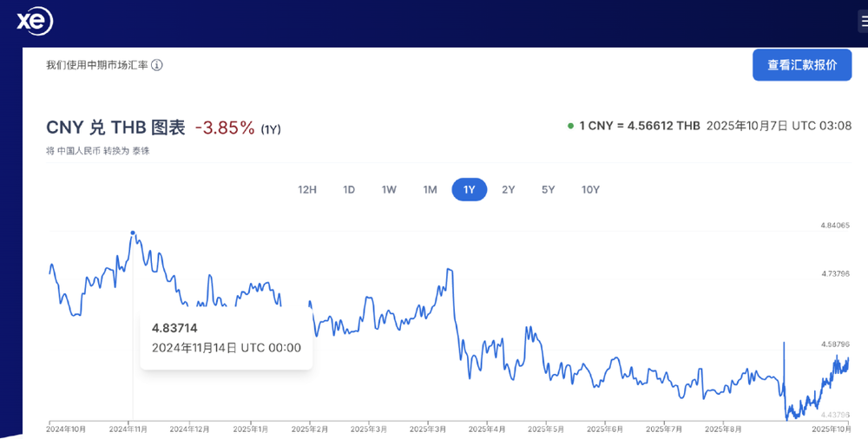Viewport: 868px width, 439px height.
Task: Show the 1W chart view
Action: (389, 189)
